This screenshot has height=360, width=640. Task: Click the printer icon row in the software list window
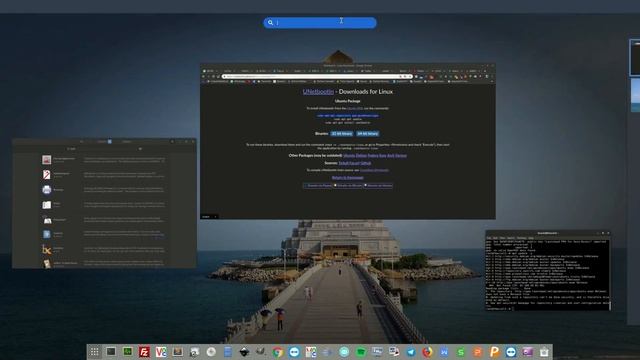click(x=104, y=190)
